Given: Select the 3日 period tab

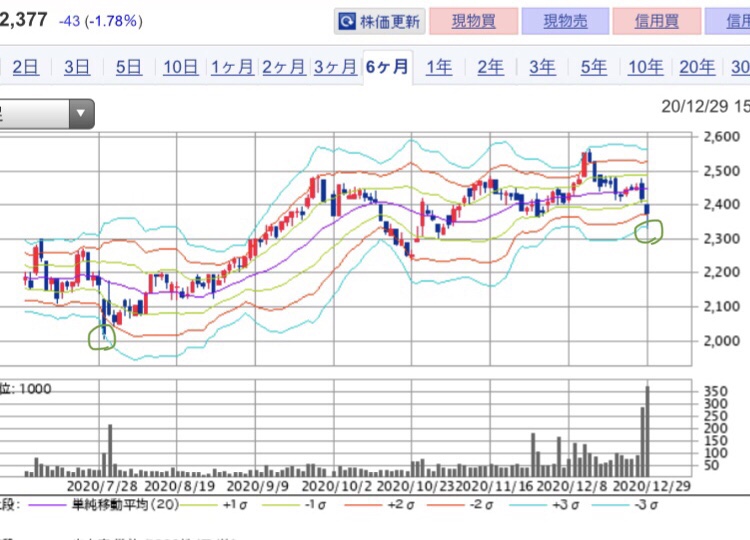Looking at the screenshot, I should click(x=77, y=67).
